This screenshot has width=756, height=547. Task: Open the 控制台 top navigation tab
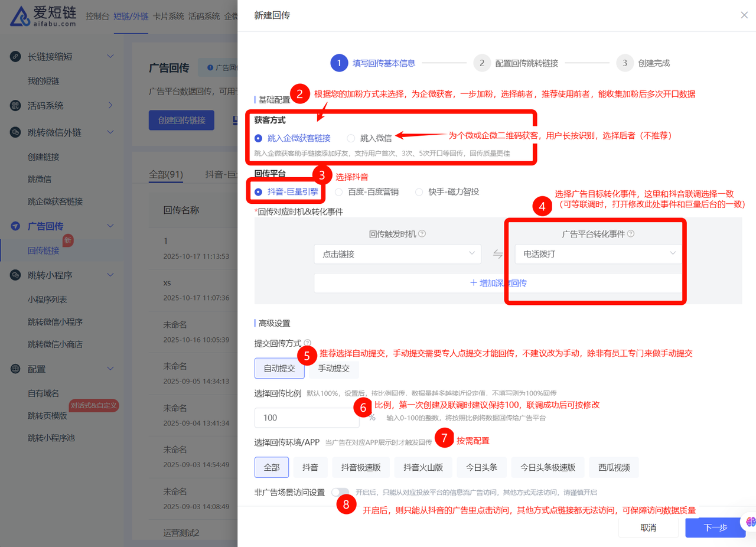click(97, 16)
